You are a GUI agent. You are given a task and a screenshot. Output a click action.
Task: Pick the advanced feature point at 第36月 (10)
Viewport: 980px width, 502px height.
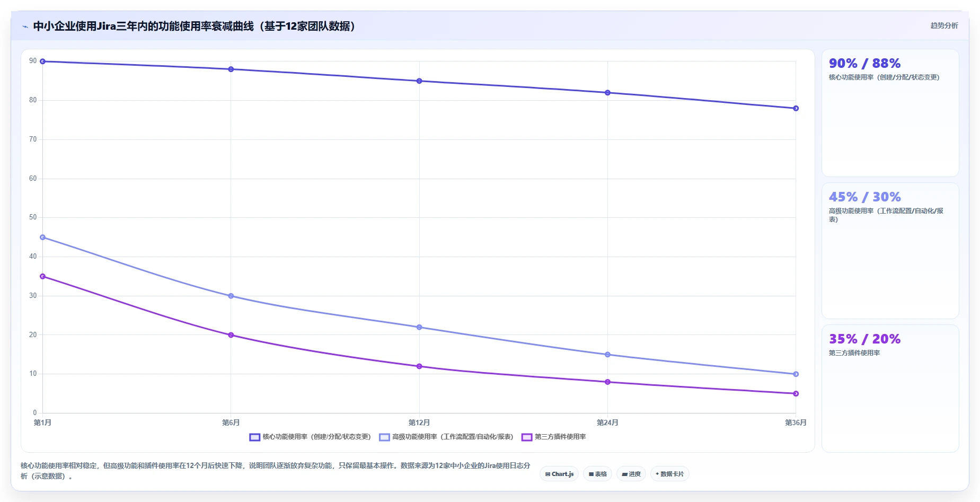796,374
